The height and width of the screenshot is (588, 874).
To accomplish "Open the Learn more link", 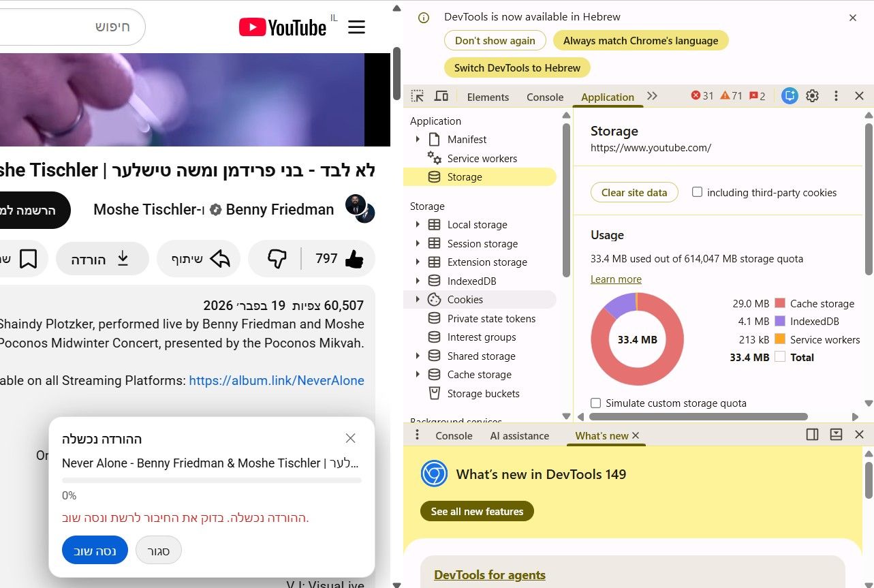I will pos(616,279).
